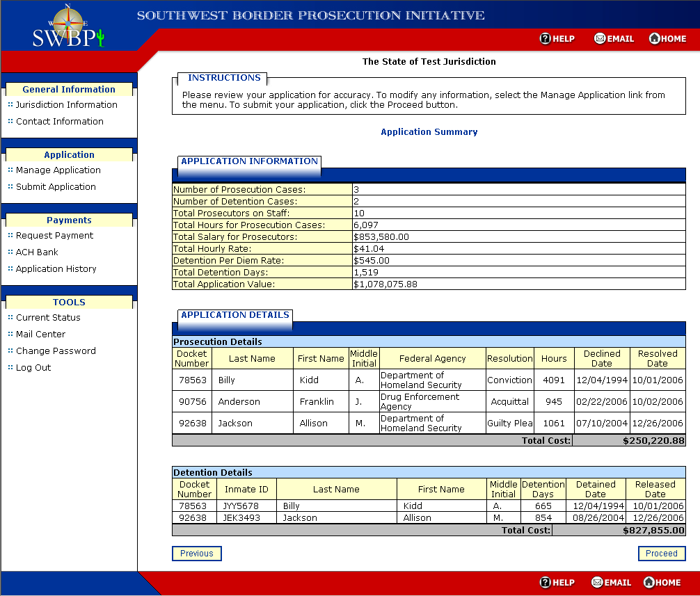The height and width of the screenshot is (596, 700).
Task: Click the Email envelope icon in top header
Action: pos(599,39)
